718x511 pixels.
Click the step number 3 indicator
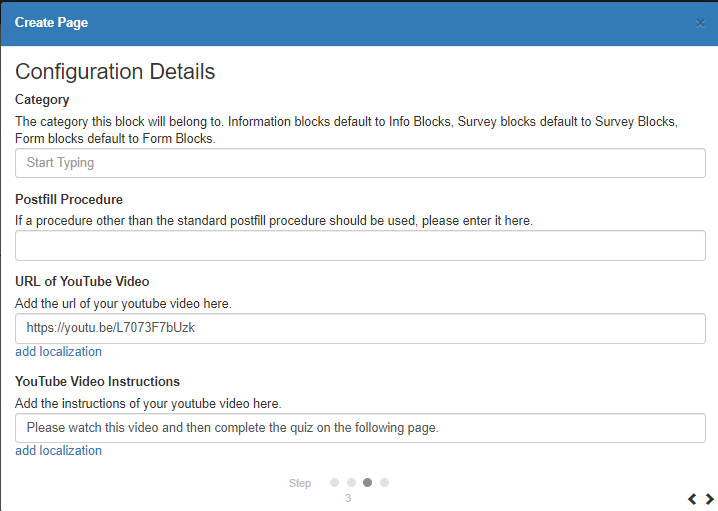348,498
